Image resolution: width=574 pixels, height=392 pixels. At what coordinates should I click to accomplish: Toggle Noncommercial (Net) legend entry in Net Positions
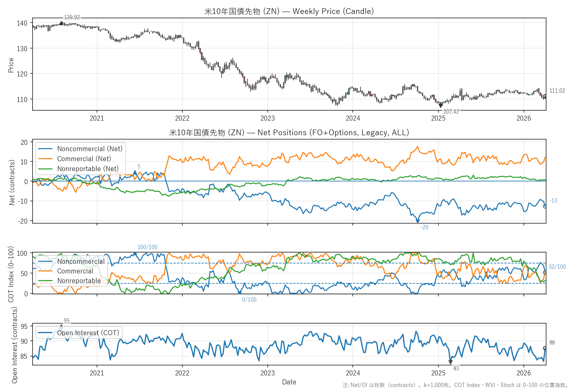click(x=90, y=149)
